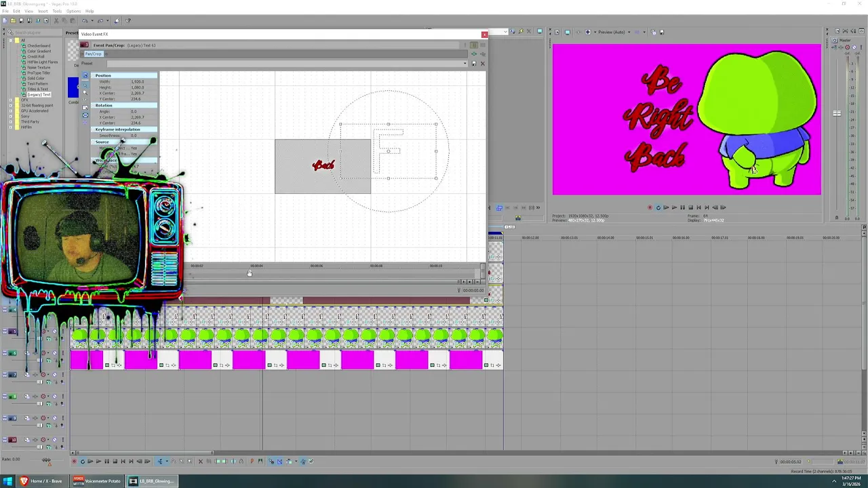Viewport: 868px width, 488px height.
Task: Save the Pan/Crop preset
Action: coord(474,64)
